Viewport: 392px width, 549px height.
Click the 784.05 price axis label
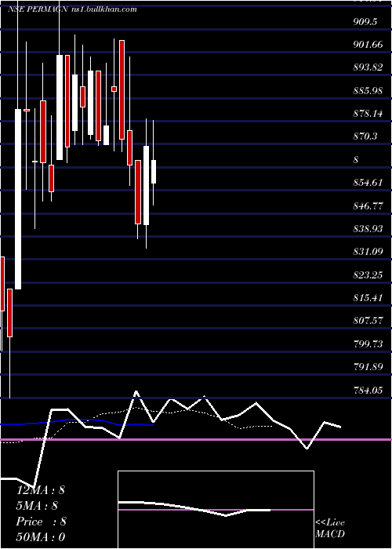368,390
